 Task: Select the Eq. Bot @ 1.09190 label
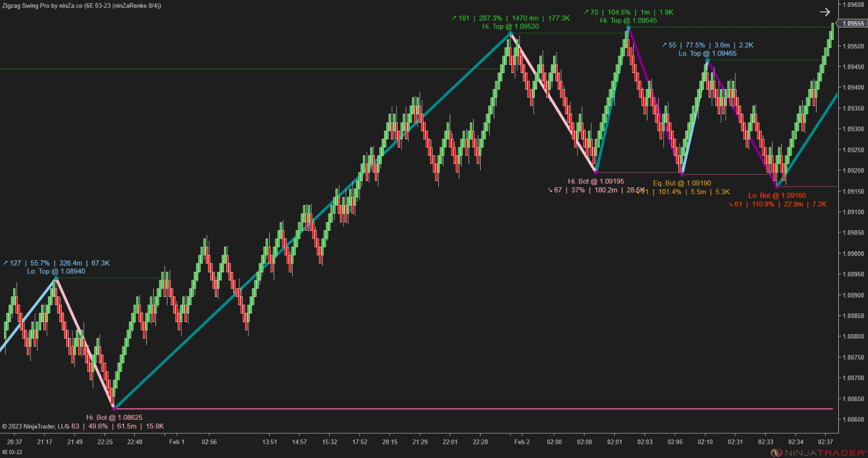point(682,183)
